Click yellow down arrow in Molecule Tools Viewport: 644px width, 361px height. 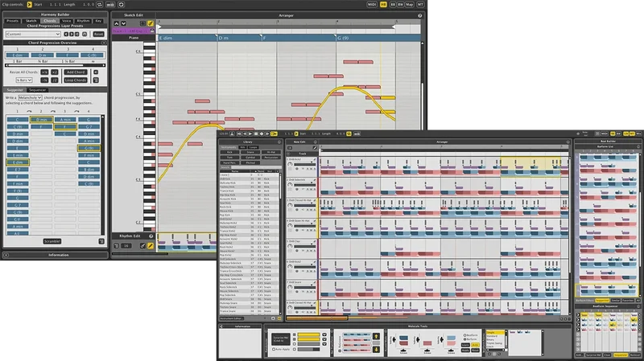click(x=376, y=350)
